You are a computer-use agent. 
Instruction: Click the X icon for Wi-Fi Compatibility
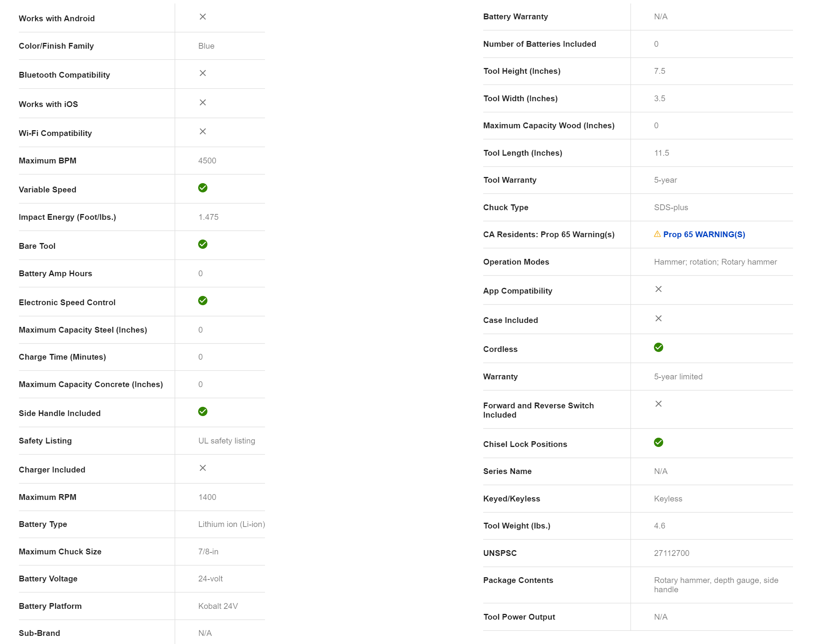202,131
